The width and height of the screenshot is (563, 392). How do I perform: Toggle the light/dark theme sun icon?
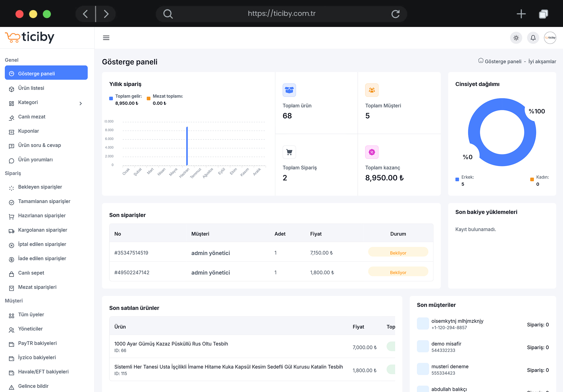coord(516,38)
